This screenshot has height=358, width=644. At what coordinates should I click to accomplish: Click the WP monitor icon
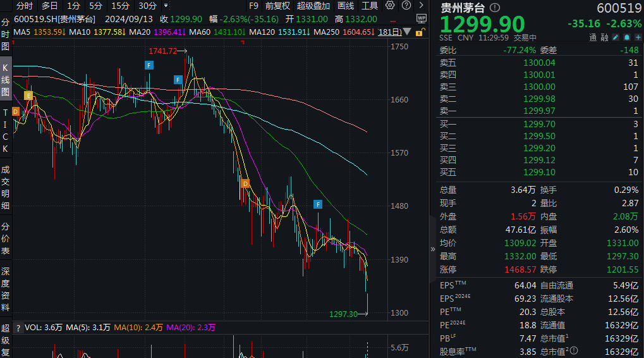pyautogui.click(x=422, y=18)
